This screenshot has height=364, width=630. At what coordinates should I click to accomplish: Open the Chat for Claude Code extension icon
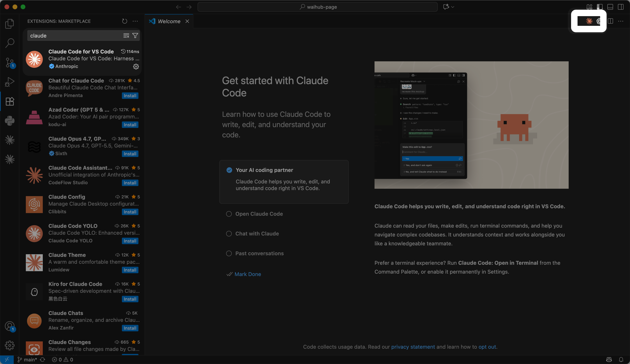coord(34,88)
